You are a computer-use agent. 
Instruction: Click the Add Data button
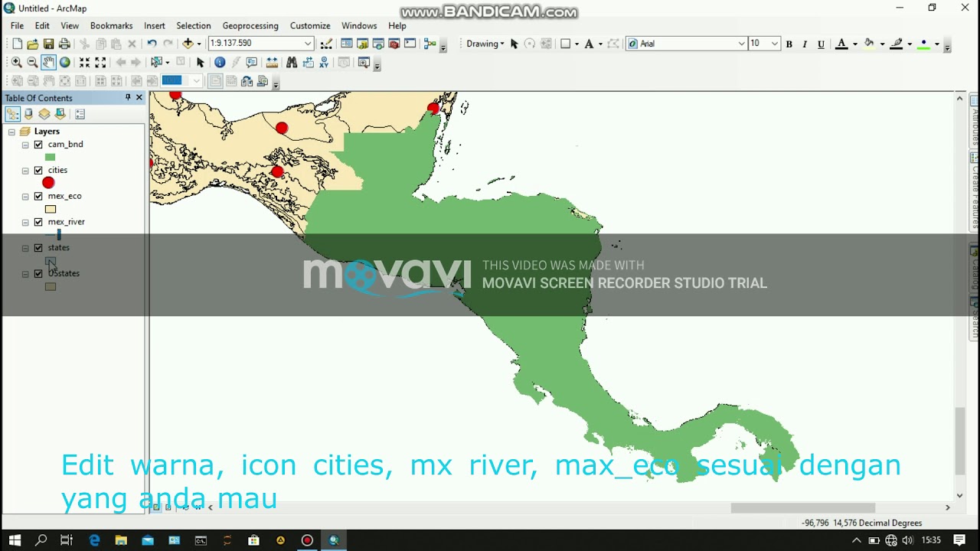[x=188, y=44]
